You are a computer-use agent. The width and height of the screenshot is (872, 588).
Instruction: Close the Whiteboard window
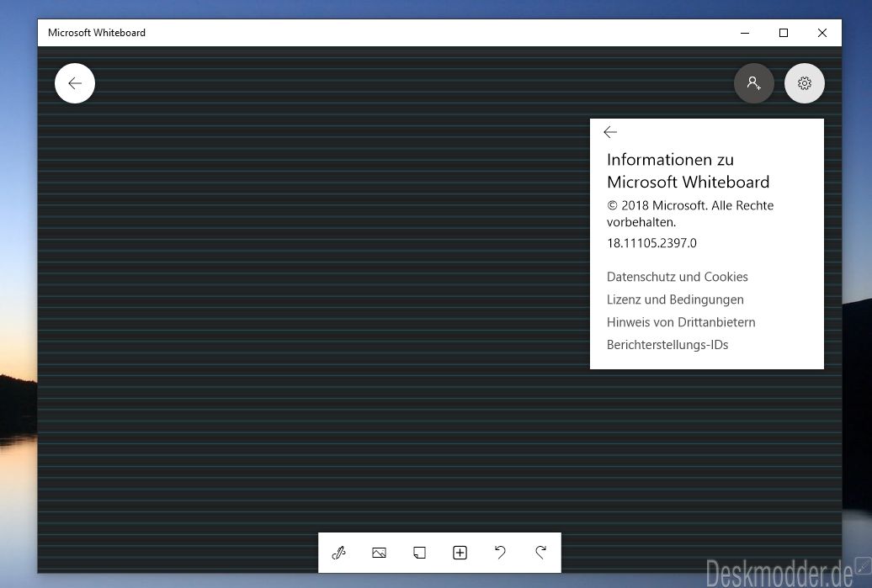822,33
